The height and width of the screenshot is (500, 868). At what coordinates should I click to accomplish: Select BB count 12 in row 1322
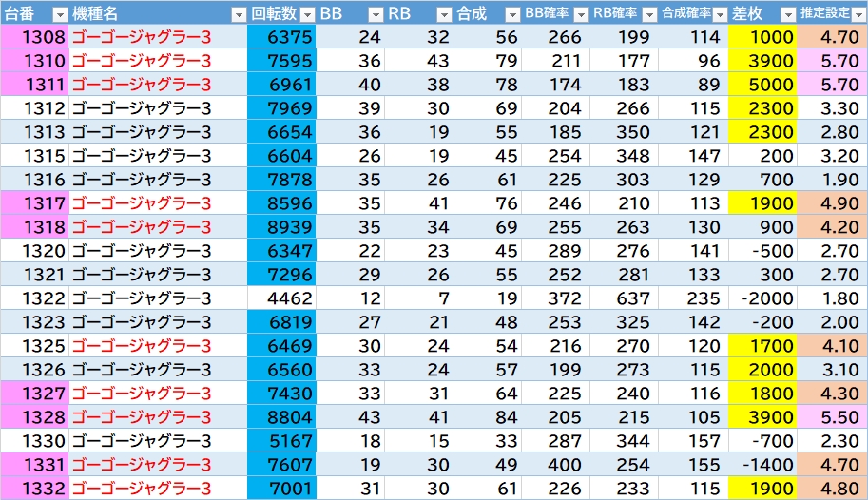(350, 298)
